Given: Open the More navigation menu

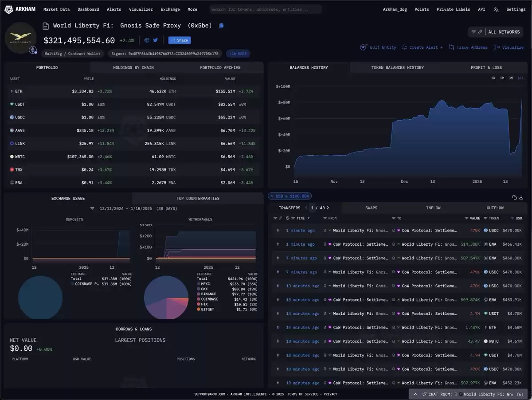Looking at the screenshot, I should [x=192, y=9].
